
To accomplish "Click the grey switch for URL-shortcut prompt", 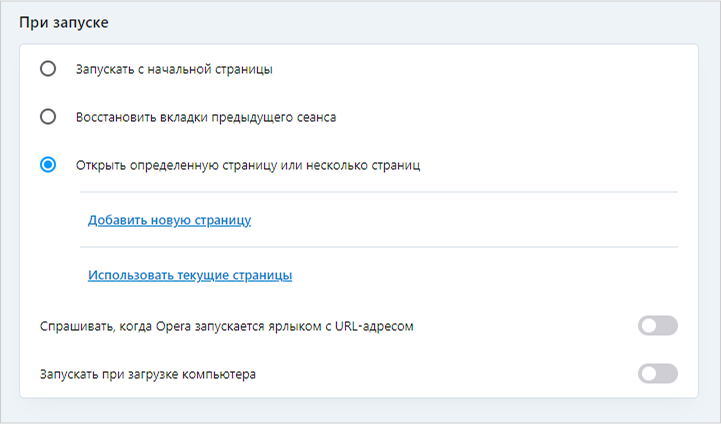I will coord(657,326).
